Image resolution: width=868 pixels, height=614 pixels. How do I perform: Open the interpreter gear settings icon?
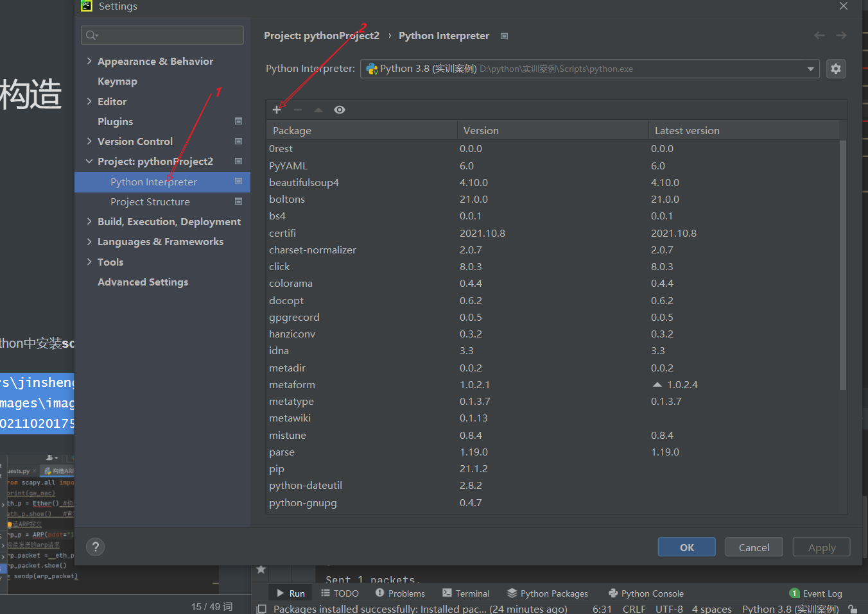[835, 69]
